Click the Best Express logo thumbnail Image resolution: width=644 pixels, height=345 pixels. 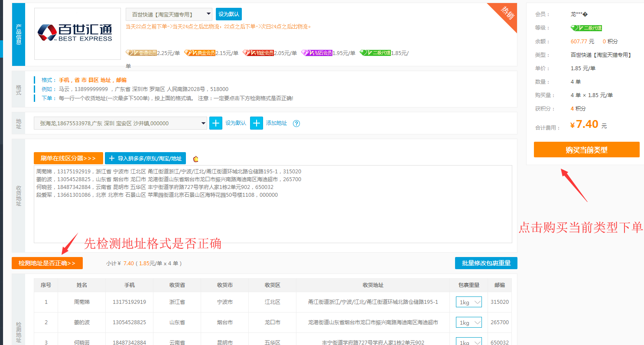click(78, 34)
